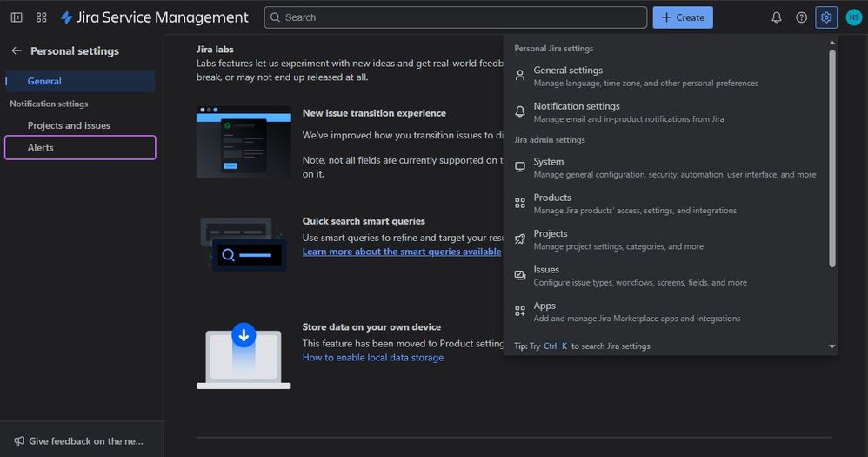Click Give feedback on the new navigation
This screenshot has width=868, height=457.
[82, 441]
